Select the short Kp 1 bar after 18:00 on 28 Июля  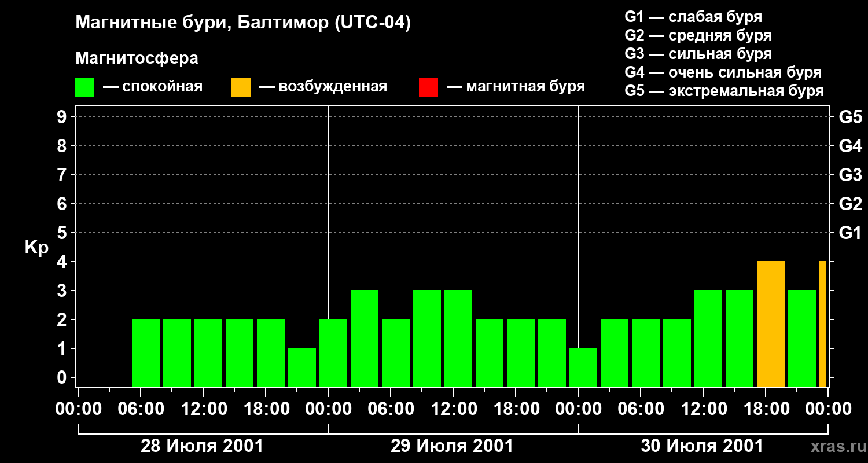click(x=302, y=368)
